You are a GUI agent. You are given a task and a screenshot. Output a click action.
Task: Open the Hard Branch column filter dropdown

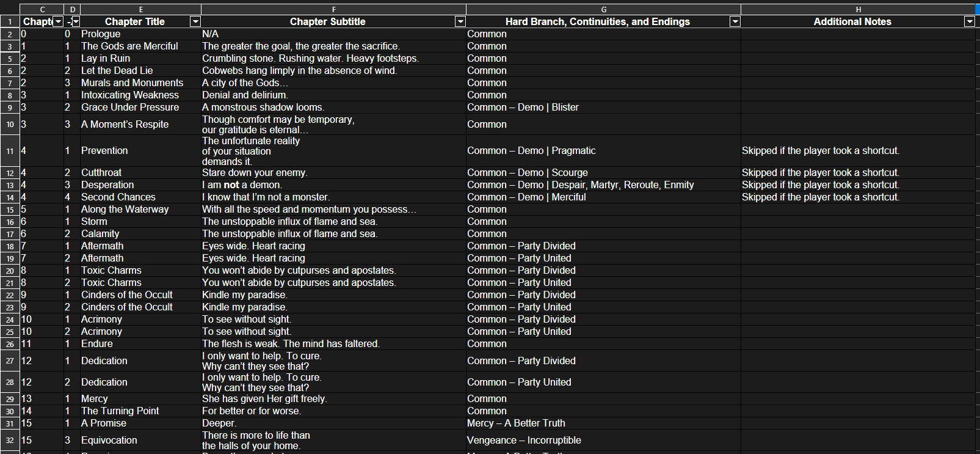[735, 21]
